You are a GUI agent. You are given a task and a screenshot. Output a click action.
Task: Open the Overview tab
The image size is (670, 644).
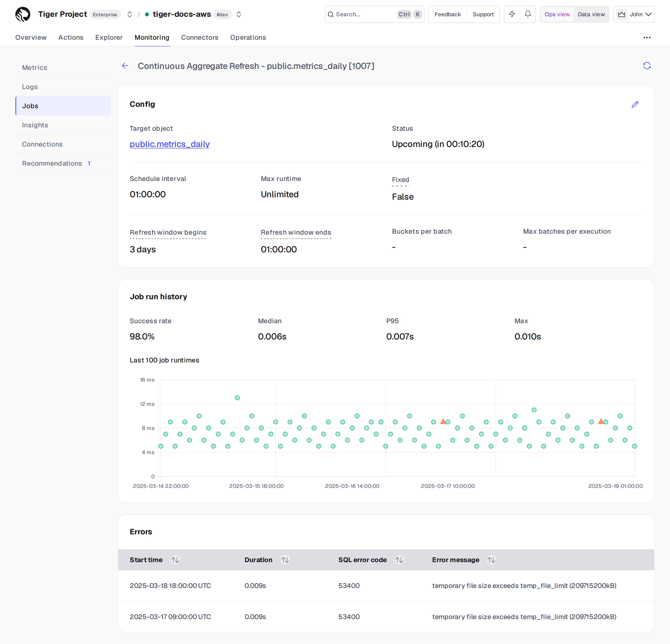click(31, 37)
